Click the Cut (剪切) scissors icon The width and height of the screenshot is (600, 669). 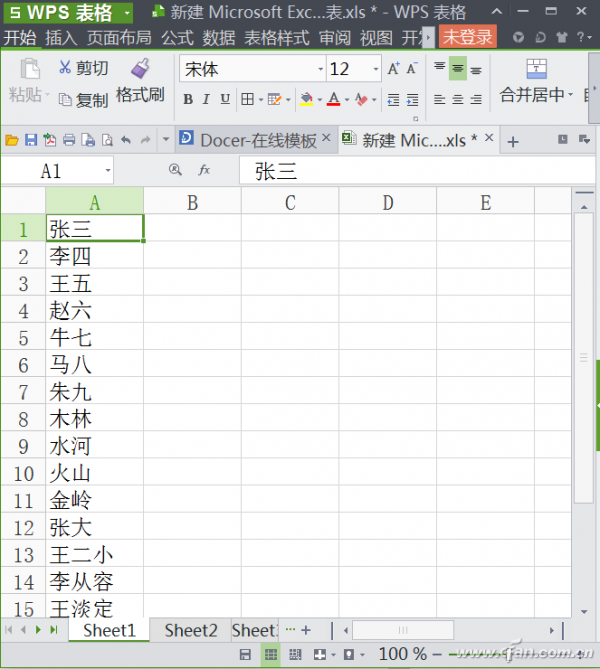[65, 67]
